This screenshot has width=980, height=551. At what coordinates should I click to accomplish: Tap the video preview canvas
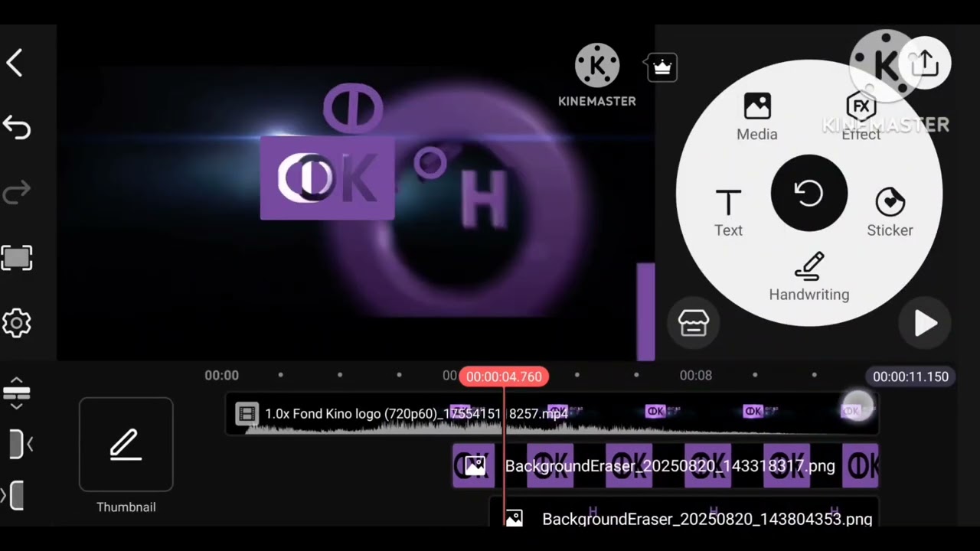click(356, 193)
